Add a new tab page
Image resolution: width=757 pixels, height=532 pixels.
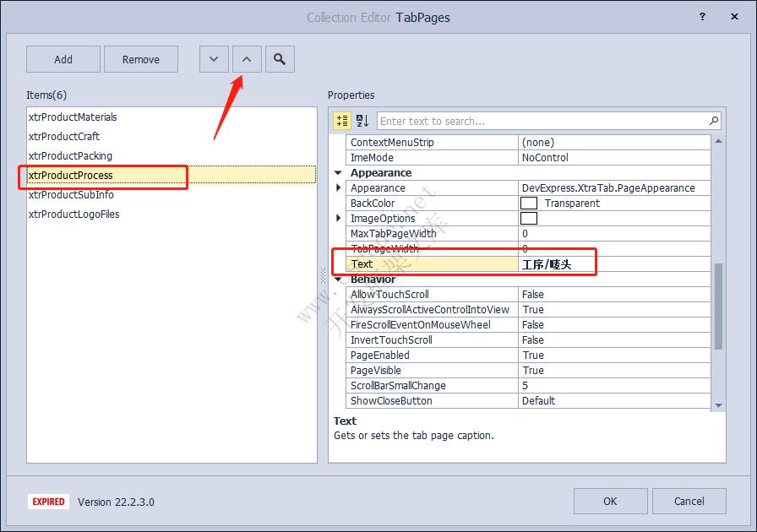tap(63, 59)
